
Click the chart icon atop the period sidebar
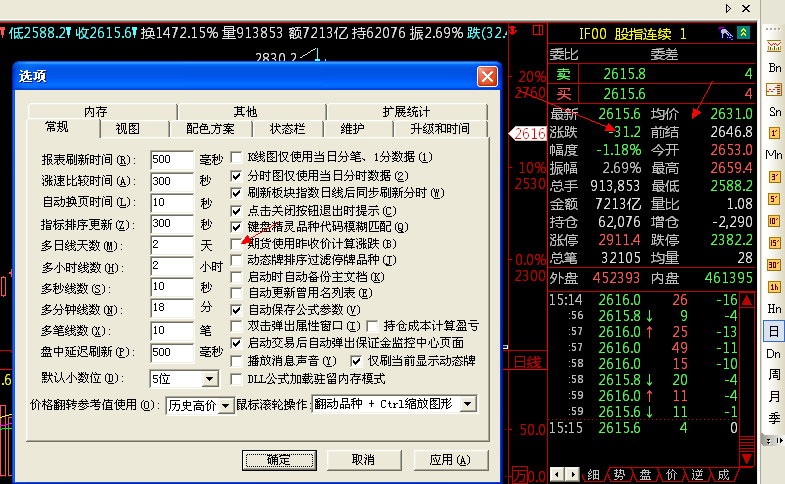pyautogui.click(x=773, y=46)
